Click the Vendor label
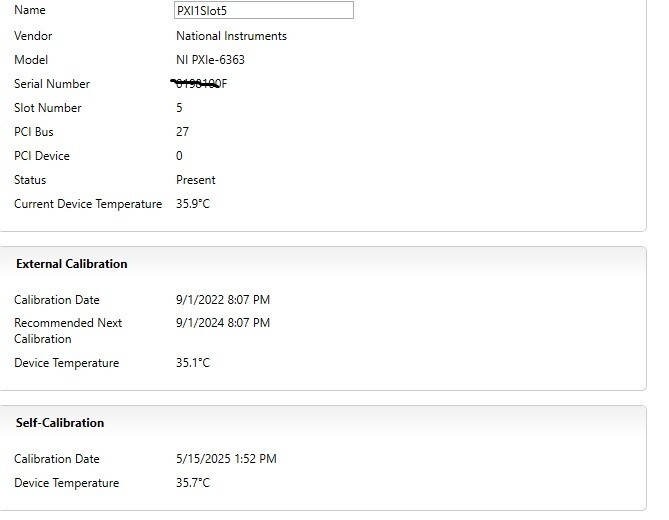The width and height of the screenshot is (669, 520). click(x=33, y=36)
